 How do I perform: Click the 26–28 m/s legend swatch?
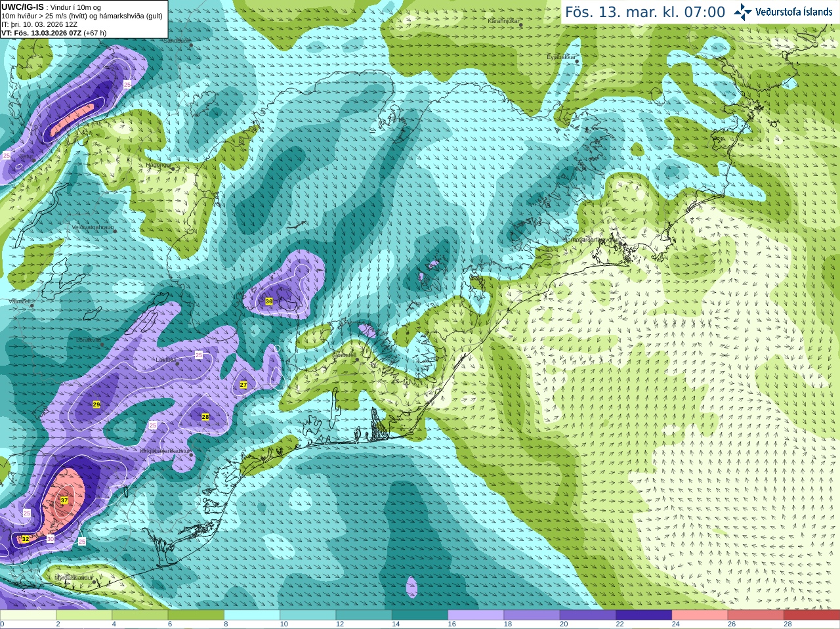coord(756,615)
